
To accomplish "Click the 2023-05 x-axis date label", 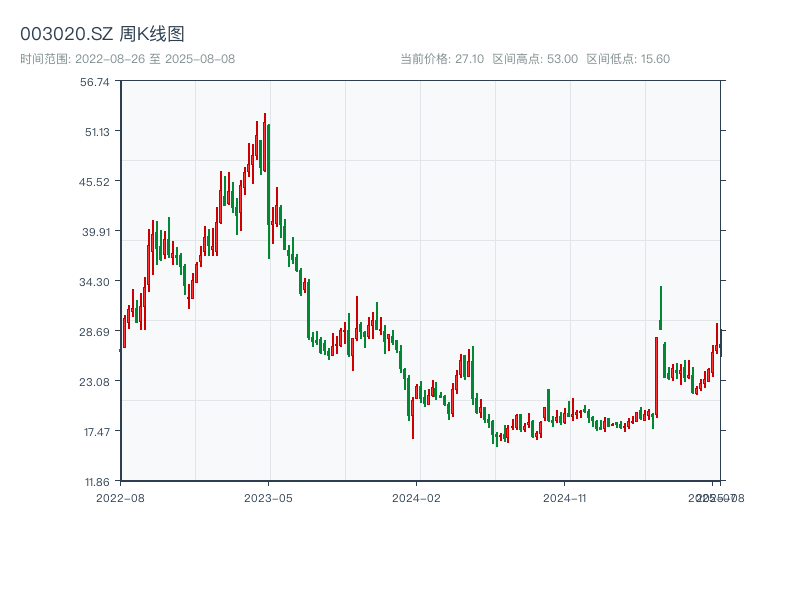I will coord(269,497).
